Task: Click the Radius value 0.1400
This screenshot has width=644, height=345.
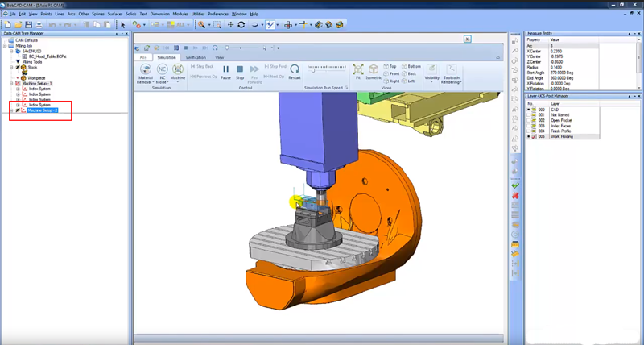Action: (x=556, y=68)
